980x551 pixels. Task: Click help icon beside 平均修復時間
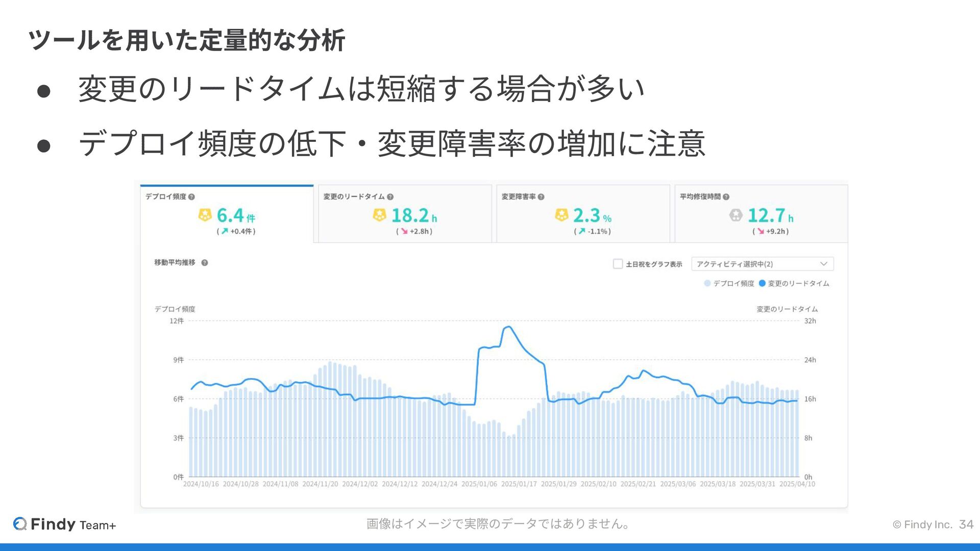726,197
